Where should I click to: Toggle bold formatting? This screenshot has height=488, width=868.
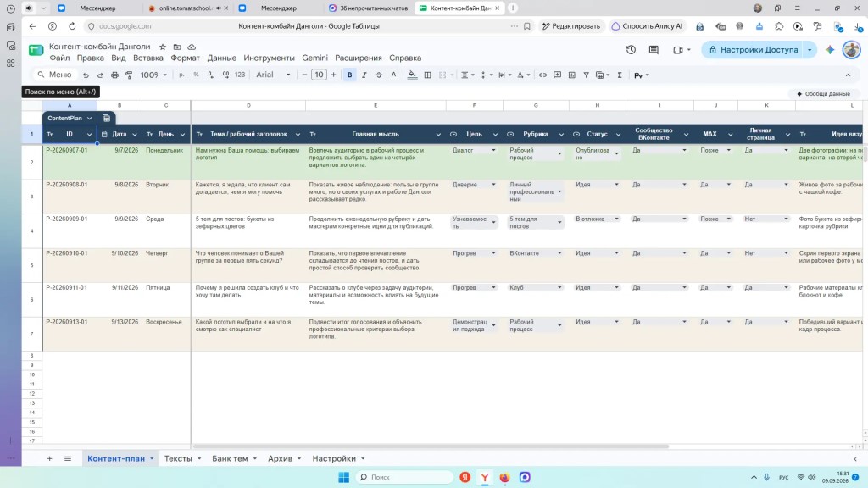(x=349, y=75)
